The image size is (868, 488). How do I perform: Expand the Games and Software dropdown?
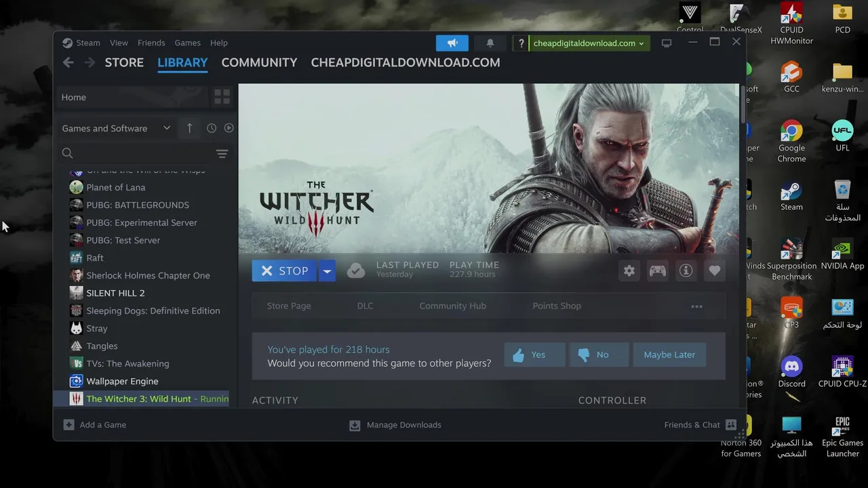coord(116,128)
